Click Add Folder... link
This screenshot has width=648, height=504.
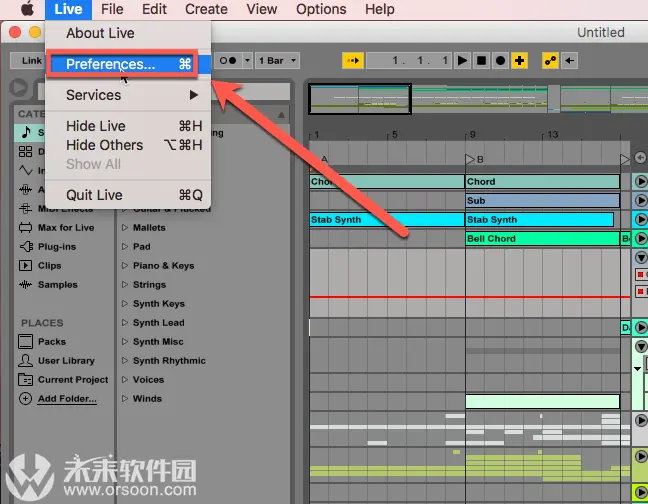(67, 399)
